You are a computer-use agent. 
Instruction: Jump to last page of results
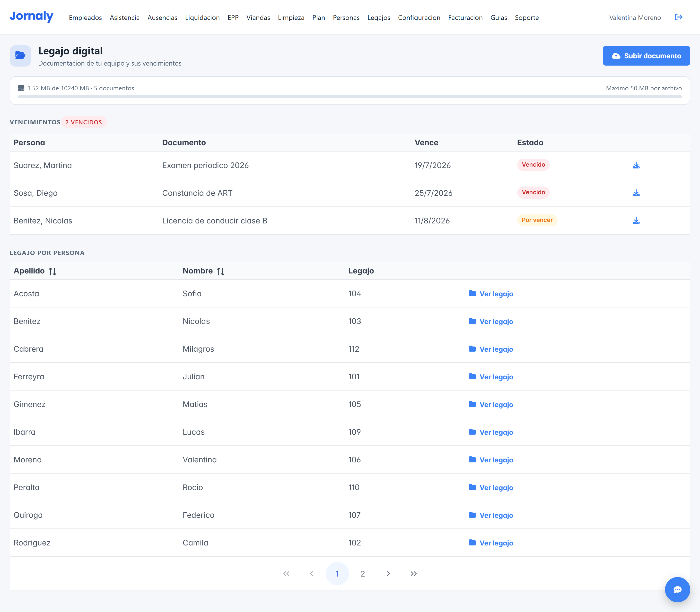[x=414, y=573]
